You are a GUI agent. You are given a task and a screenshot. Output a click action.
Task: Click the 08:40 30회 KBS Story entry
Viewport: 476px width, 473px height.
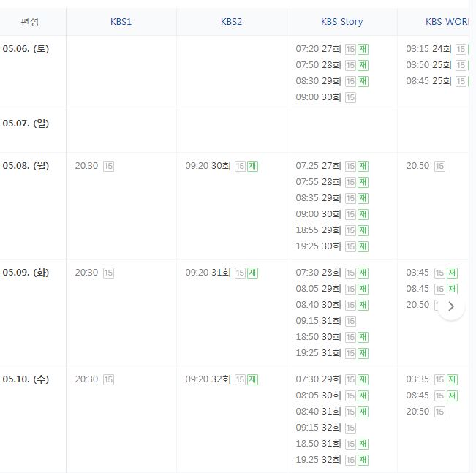point(332,305)
